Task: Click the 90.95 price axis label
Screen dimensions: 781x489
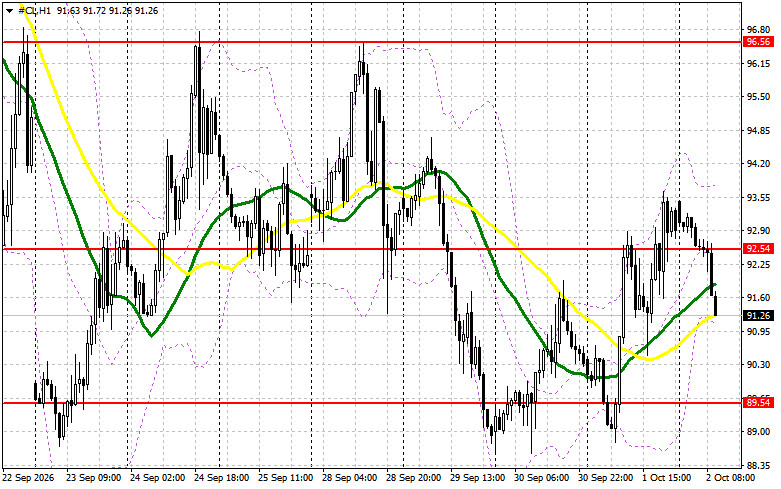Action: (x=758, y=332)
